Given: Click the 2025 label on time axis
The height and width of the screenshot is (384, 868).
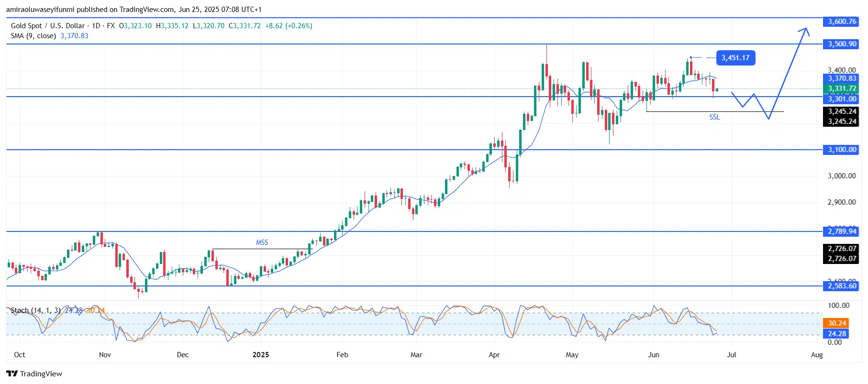Looking at the screenshot, I should [261, 355].
